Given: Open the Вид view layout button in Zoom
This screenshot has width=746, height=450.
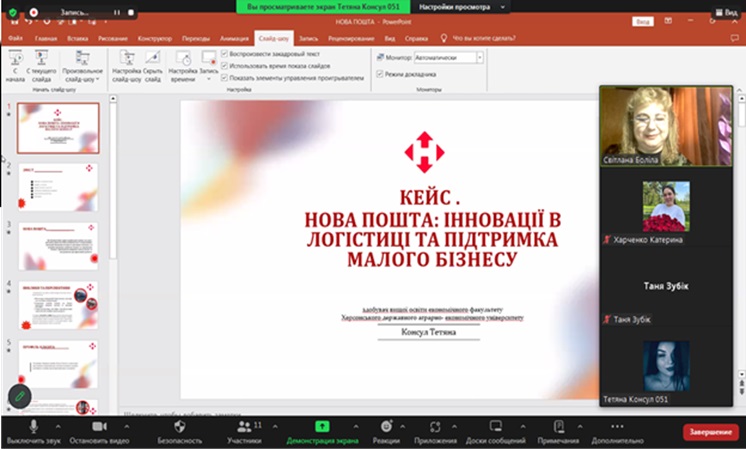Looking at the screenshot, I should 726,12.
